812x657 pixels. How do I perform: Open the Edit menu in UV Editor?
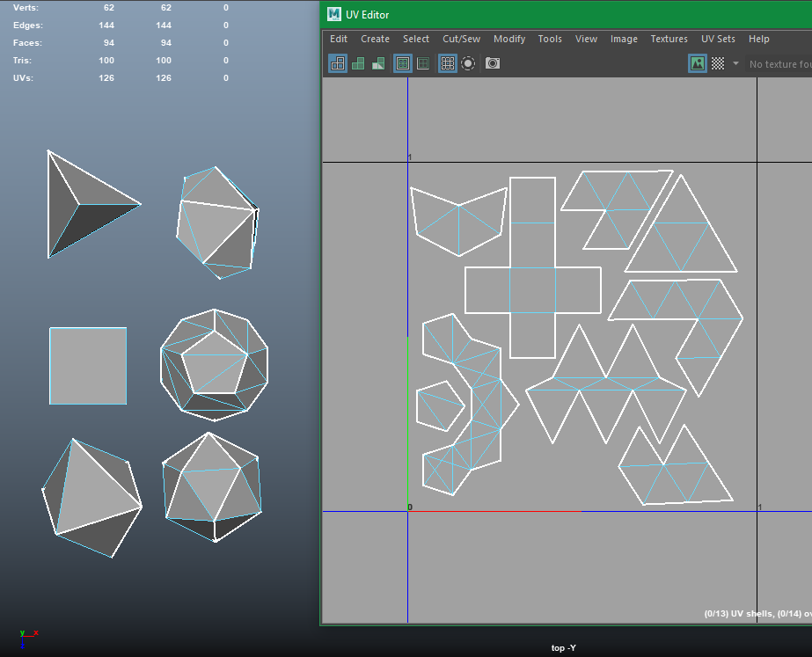(339, 39)
